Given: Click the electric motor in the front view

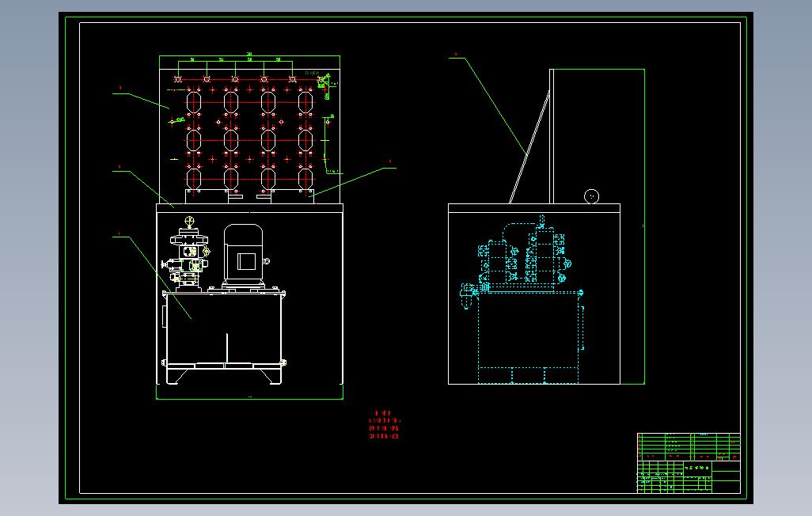Looking at the screenshot, I should (244, 257).
